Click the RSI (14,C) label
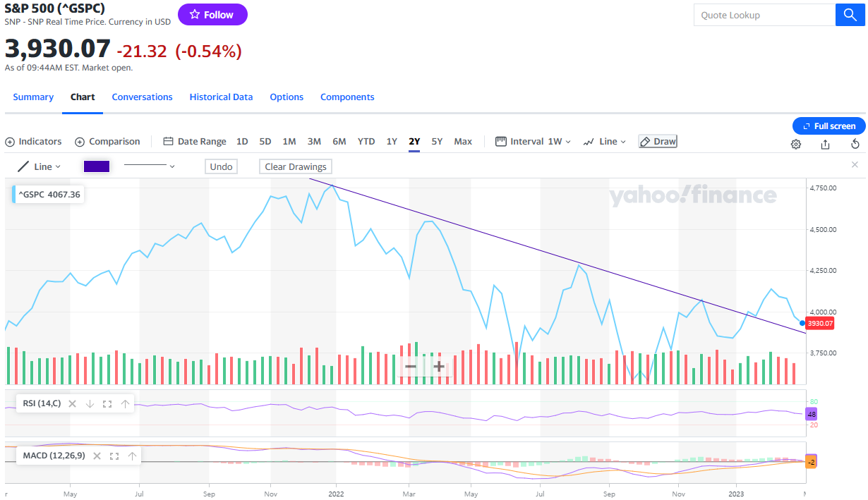 (42, 404)
